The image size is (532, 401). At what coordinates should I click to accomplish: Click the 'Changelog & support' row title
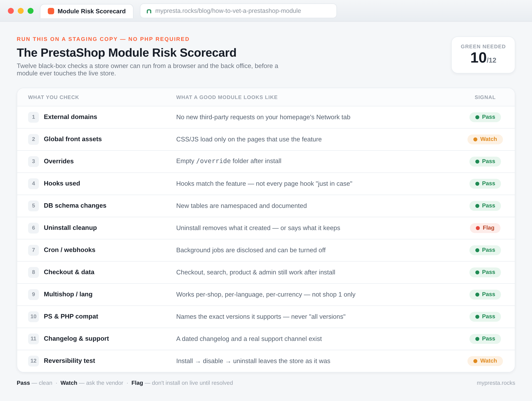coord(76,338)
